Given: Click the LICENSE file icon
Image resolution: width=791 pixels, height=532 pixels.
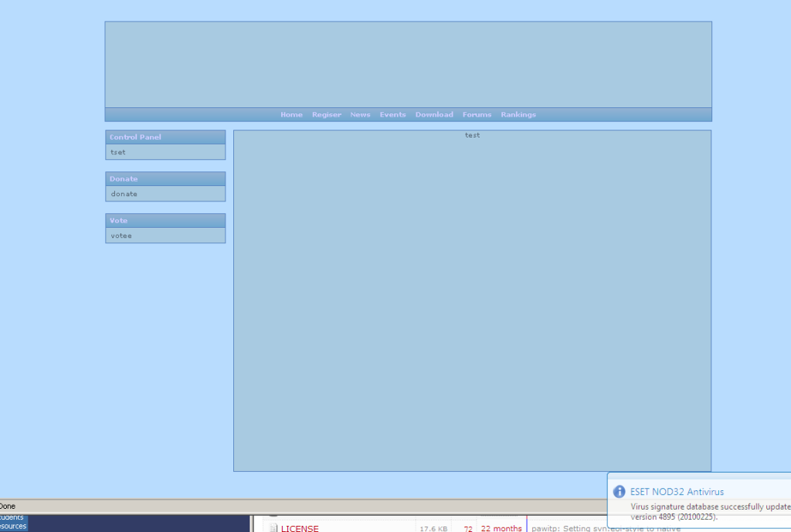Looking at the screenshot, I should 273,528.
